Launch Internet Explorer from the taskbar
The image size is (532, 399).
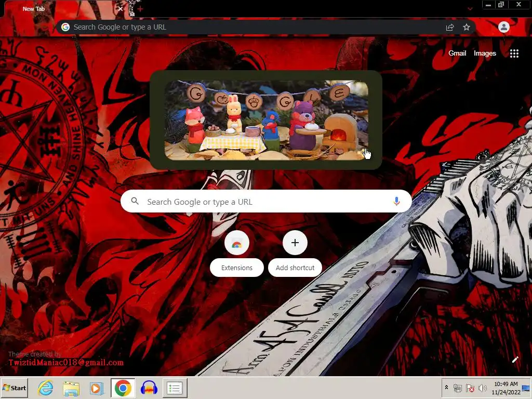click(x=46, y=388)
